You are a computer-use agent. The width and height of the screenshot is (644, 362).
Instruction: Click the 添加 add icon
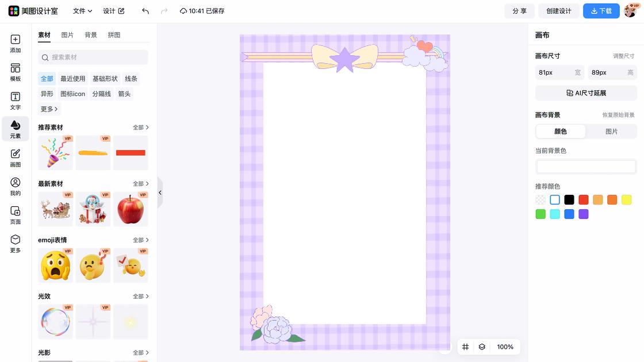click(15, 44)
